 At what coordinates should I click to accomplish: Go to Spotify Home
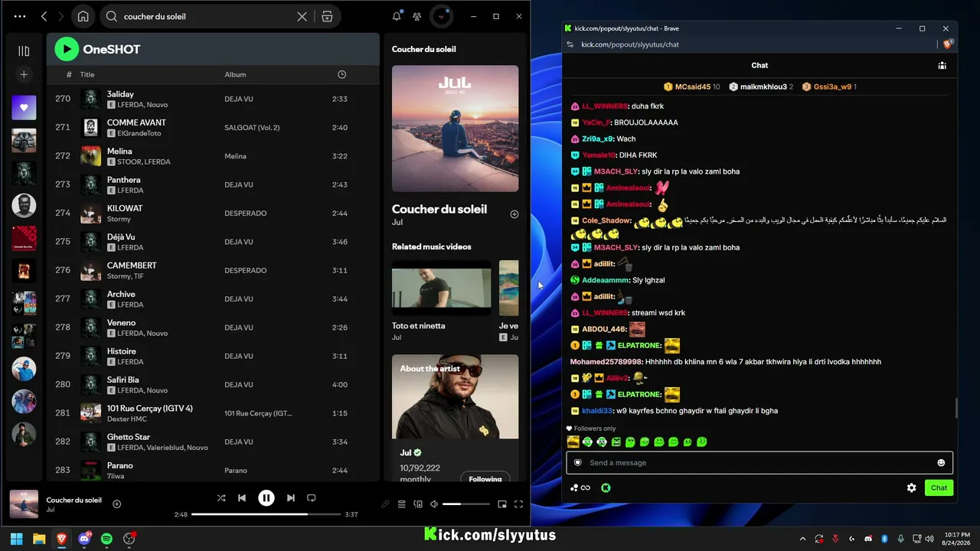tap(83, 16)
